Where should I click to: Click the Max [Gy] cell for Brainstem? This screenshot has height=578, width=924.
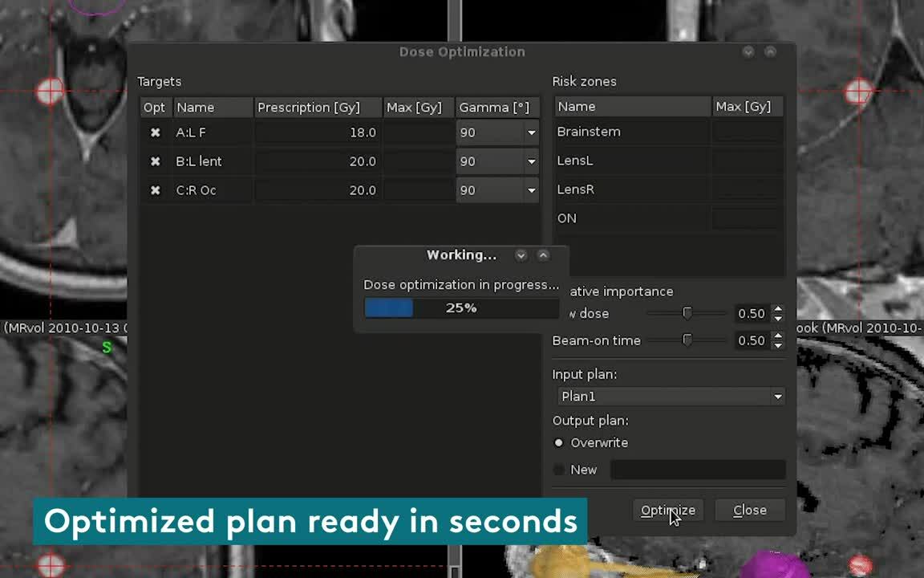[748, 132]
